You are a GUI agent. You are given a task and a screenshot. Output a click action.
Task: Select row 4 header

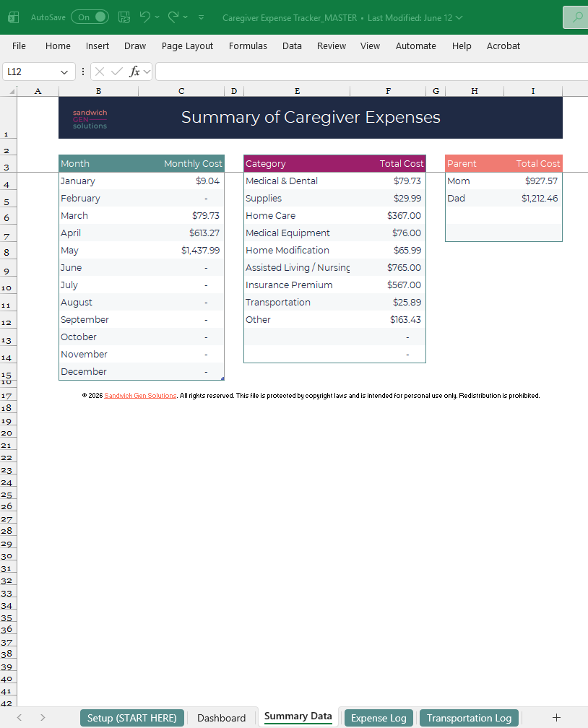[x=9, y=181]
